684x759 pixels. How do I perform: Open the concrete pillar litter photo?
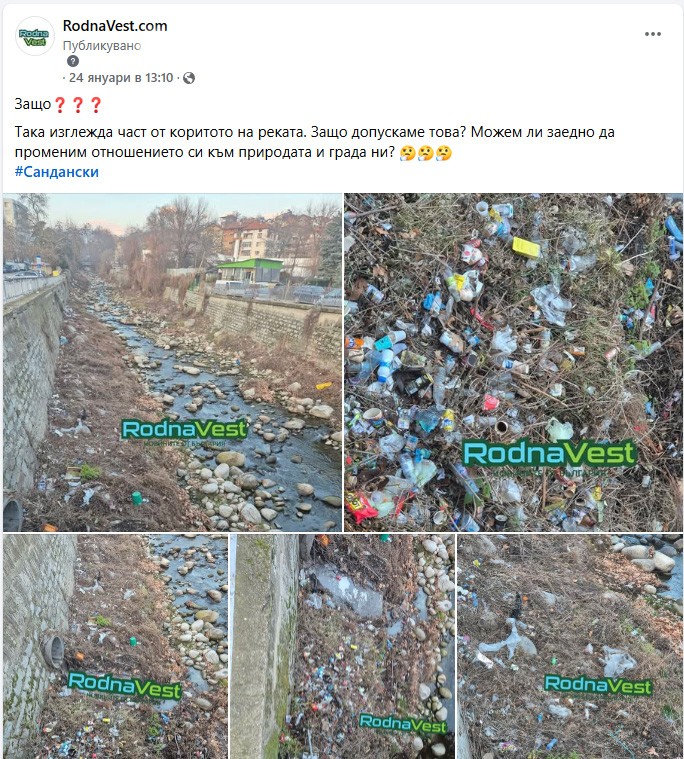[x=342, y=646]
